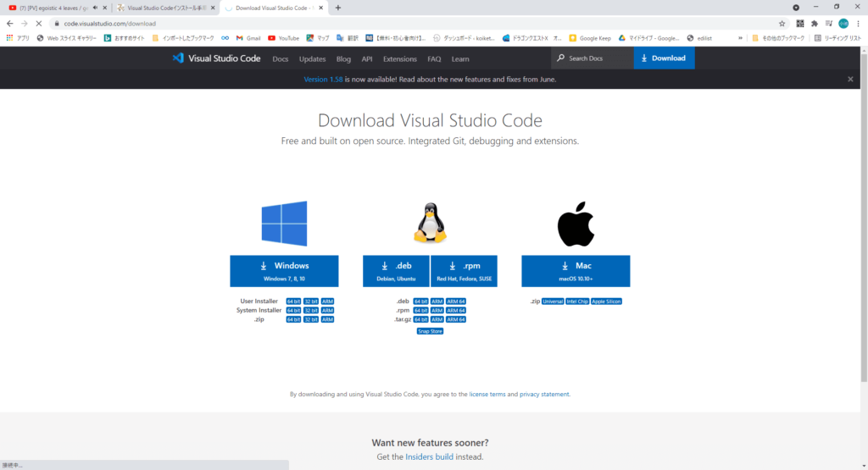Dismiss the Version 1.58 notification banner
Screen dimensions: 868x470
click(850, 79)
